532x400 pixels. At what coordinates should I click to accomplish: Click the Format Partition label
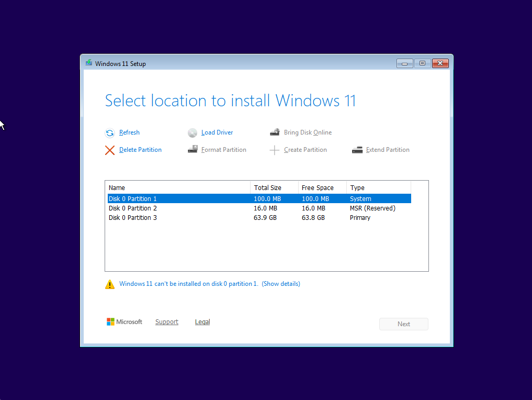(223, 150)
